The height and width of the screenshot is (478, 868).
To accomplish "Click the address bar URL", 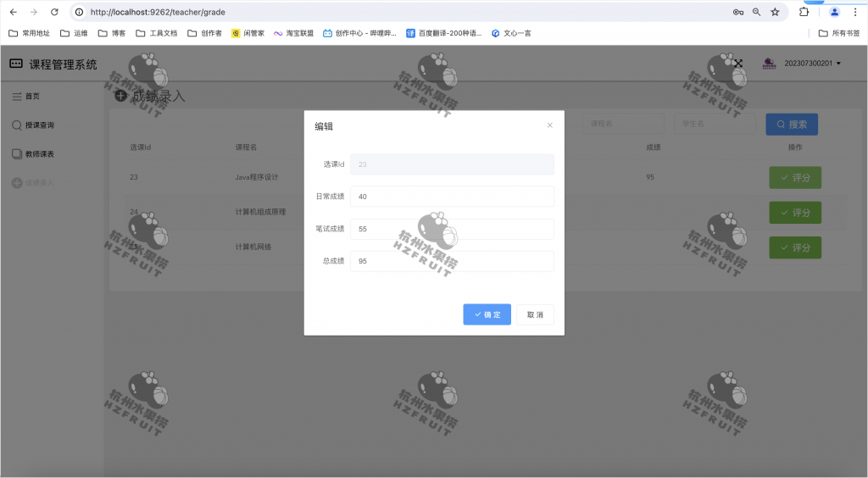I will click(x=158, y=12).
